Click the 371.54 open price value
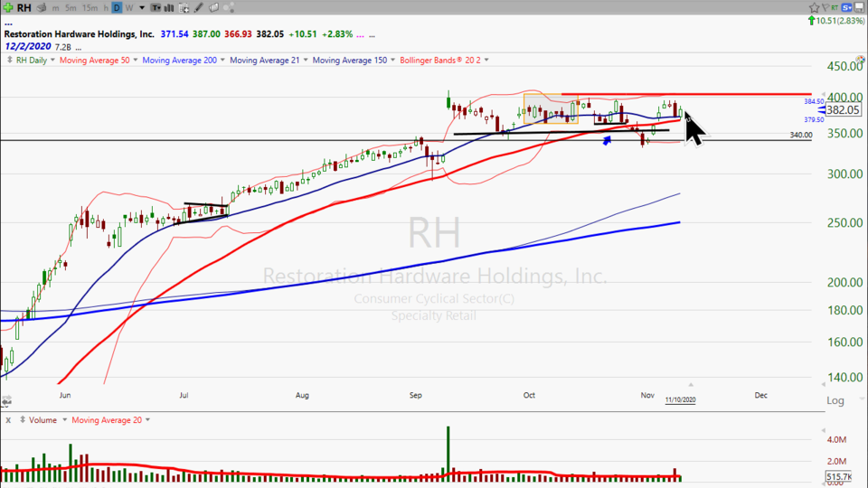 pyautogui.click(x=175, y=34)
